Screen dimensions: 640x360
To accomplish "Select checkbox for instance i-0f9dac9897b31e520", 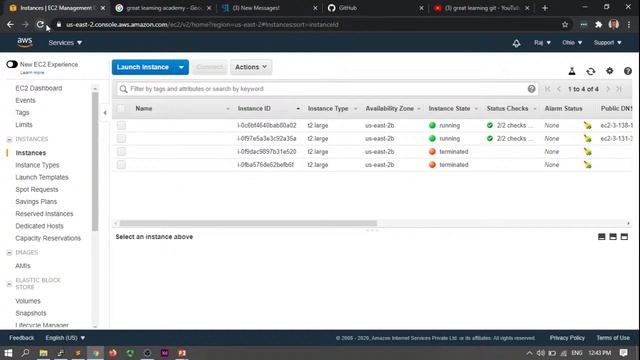I will pyautogui.click(x=121, y=151).
